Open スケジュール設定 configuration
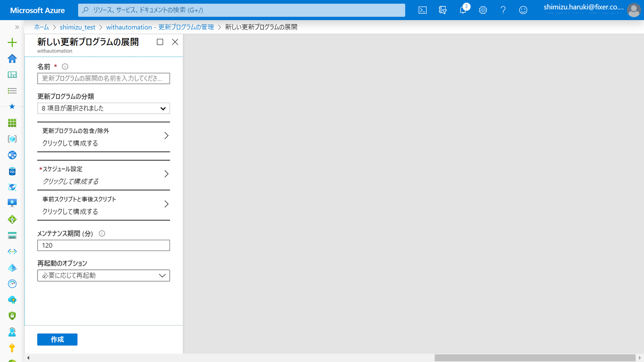Image resolution: width=644 pixels, height=362 pixels. (103, 175)
